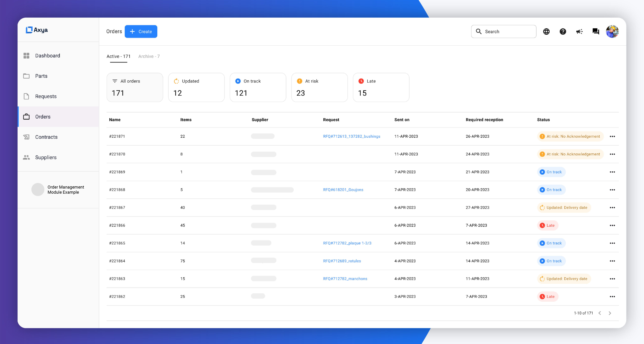Click the megaphone announcements icon
The width and height of the screenshot is (644, 344).
point(579,31)
